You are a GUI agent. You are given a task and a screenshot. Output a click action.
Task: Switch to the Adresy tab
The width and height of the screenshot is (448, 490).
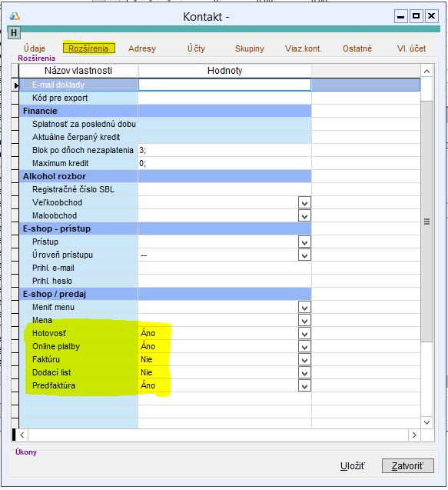pyautogui.click(x=142, y=48)
